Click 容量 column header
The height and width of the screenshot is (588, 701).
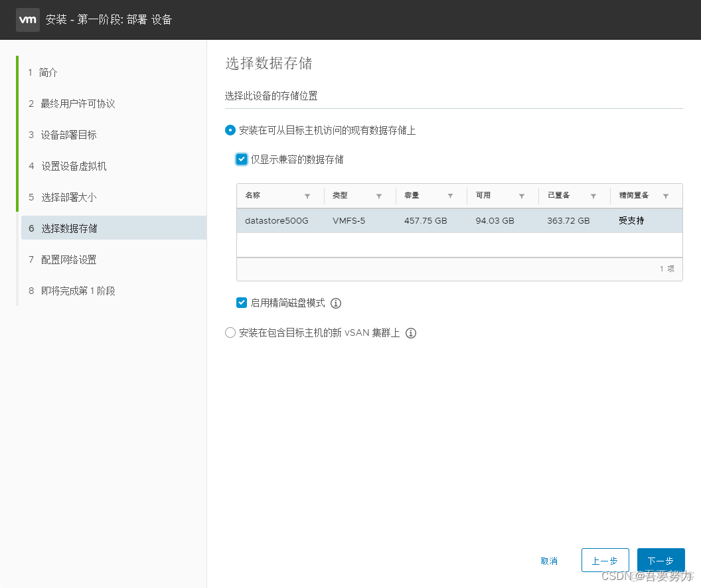(412, 195)
